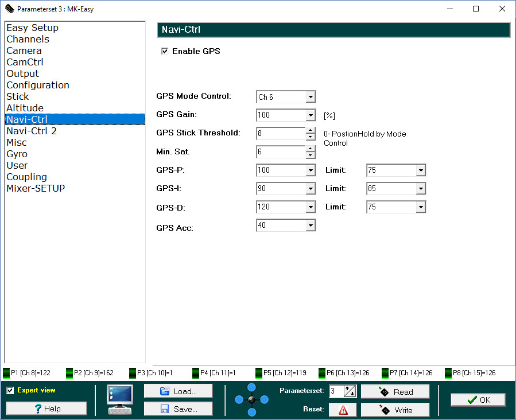Expand the GPS Gain dropdown

(311, 115)
